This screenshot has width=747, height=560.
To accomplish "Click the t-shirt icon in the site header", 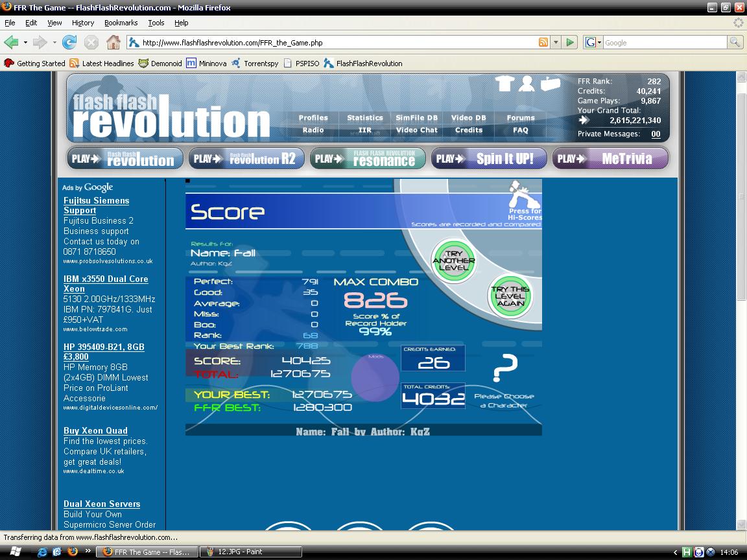I will (x=504, y=84).
